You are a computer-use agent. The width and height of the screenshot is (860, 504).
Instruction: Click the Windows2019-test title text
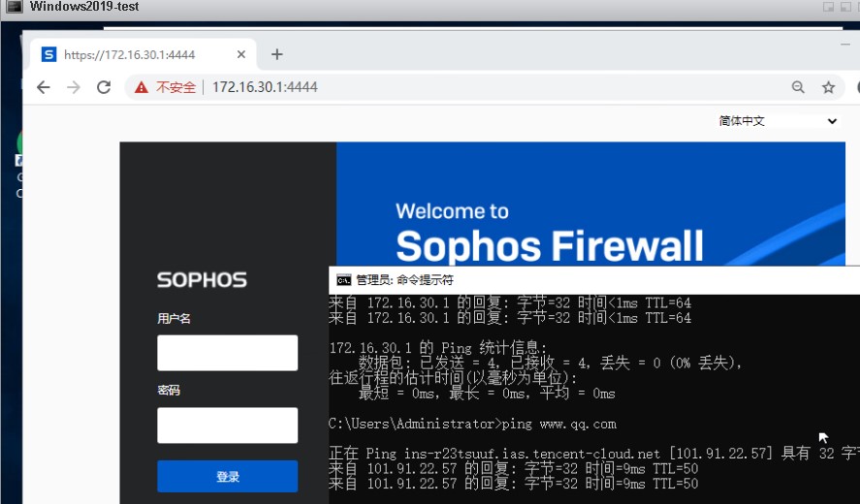point(84,7)
